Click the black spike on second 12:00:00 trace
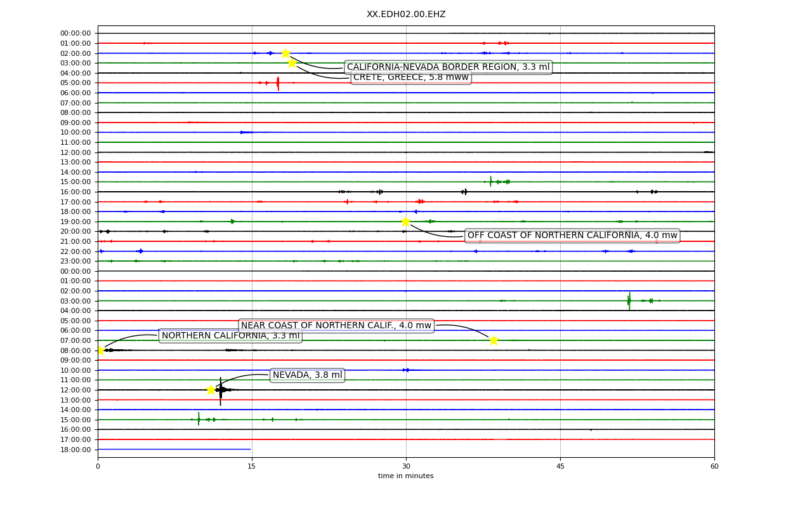 tap(221, 391)
